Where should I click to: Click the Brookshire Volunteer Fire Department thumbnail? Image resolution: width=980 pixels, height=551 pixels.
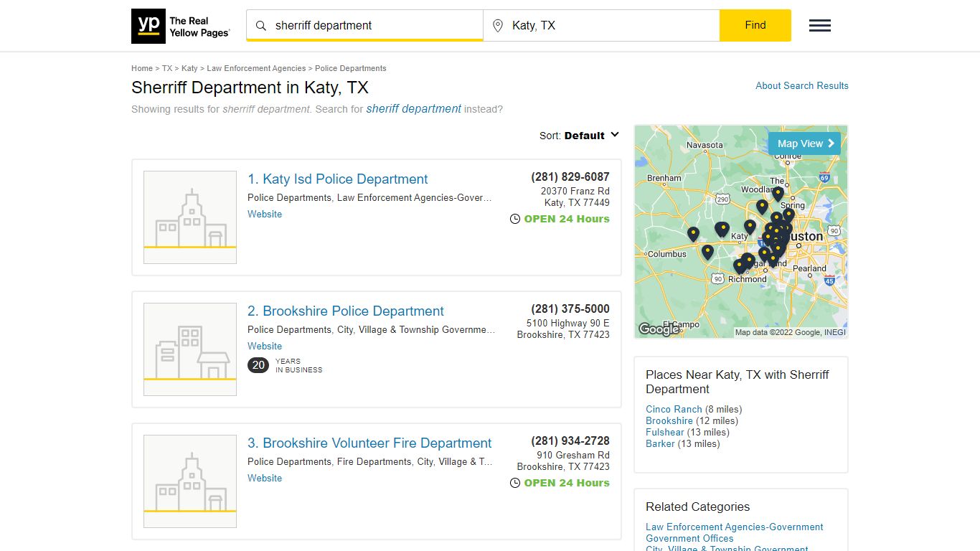(x=190, y=481)
